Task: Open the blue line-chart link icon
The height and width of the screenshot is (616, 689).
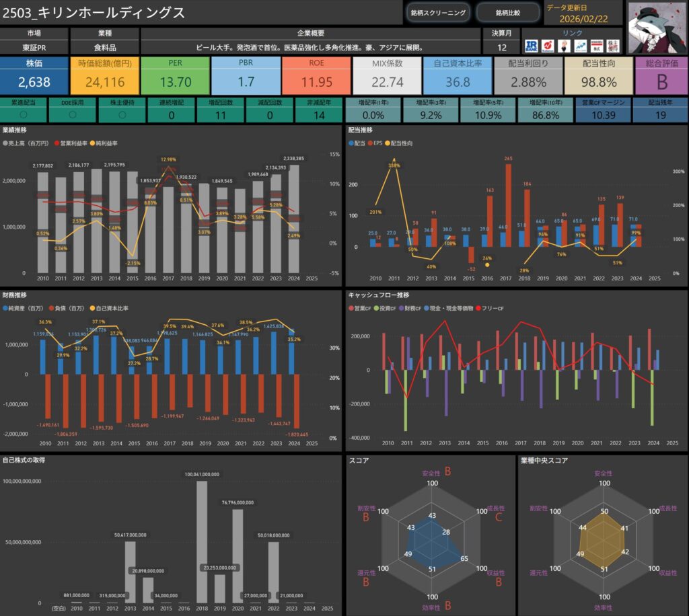Action: click(580, 46)
